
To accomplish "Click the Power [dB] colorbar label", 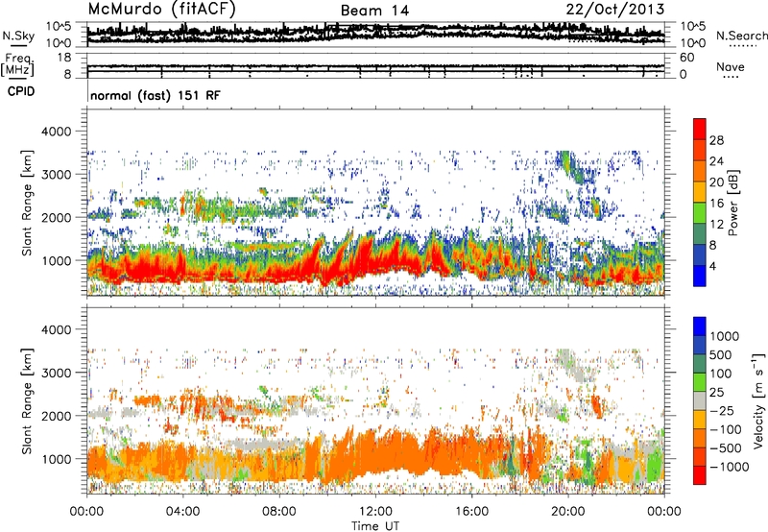I will pos(732,203).
